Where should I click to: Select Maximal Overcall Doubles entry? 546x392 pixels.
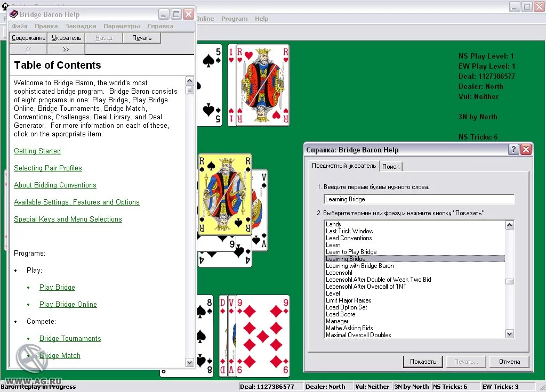(358, 335)
